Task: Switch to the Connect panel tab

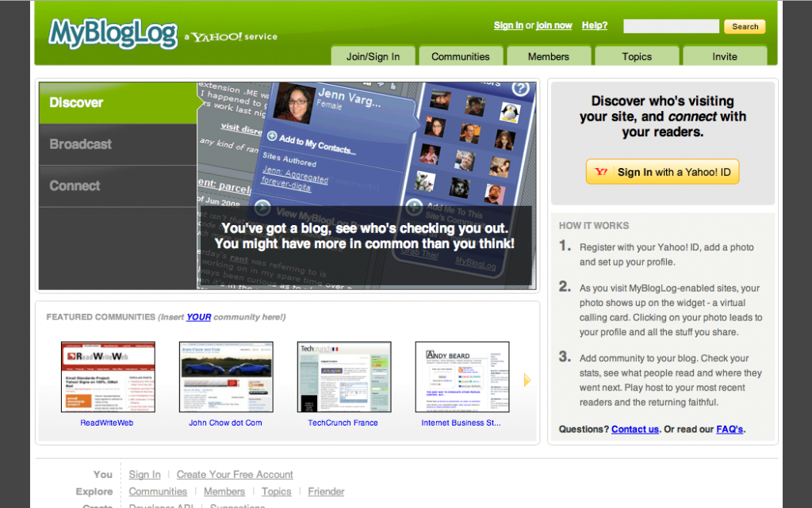Action: click(117, 186)
